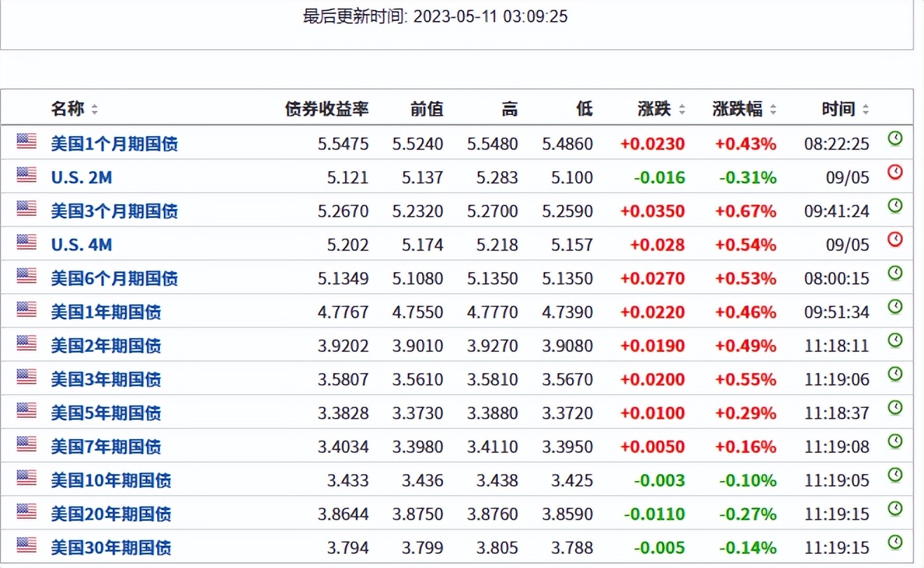Viewport: 924px width, 568px height.
Task: Click the green clock icon for 美国1个月期国债
Action: click(x=895, y=137)
